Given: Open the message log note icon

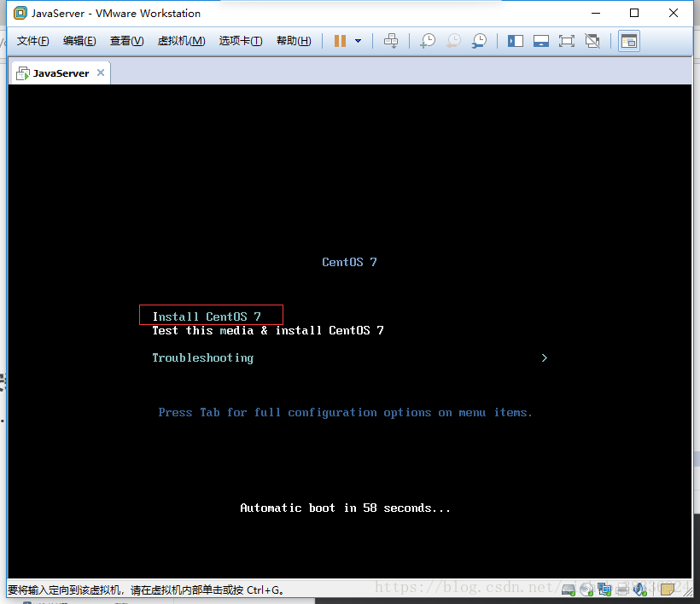Looking at the screenshot, I should click(x=668, y=589).
